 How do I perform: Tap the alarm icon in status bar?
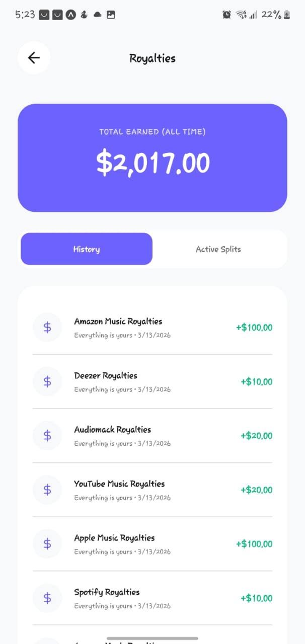[x=226, y=15]
